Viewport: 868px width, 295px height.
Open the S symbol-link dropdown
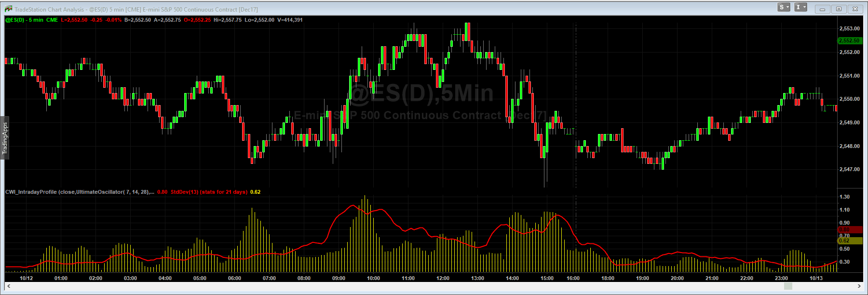click(784, 7)
